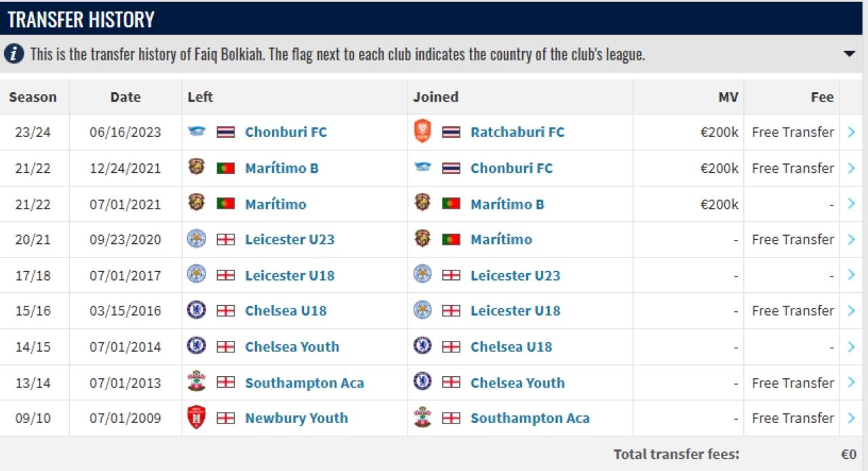868x471 pixels.
Task: Open the Leicester U23 joined link in 17/18
Action: 515,275
